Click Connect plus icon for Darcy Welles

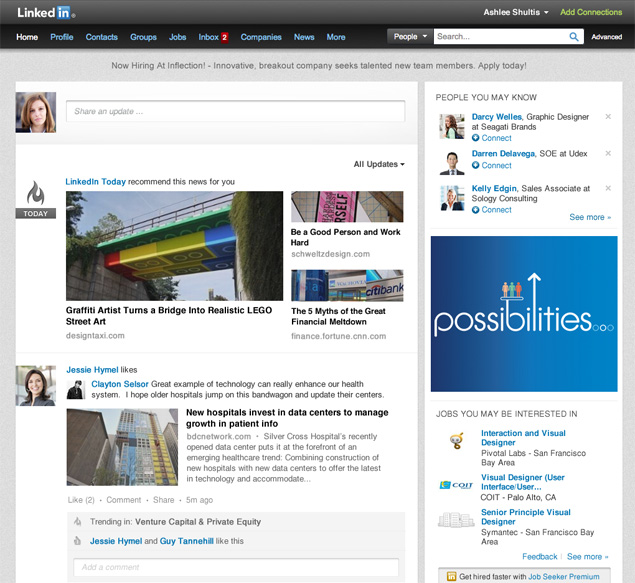475,138
